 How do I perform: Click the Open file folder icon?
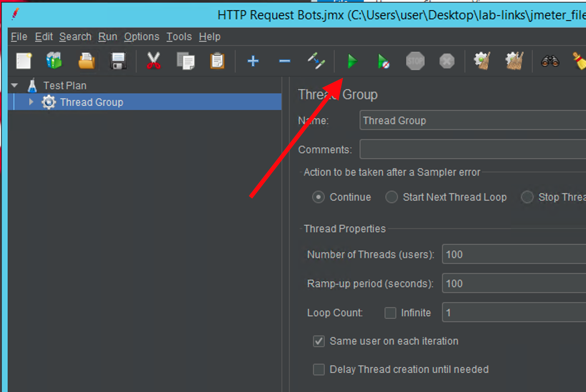tap(87, 61)
